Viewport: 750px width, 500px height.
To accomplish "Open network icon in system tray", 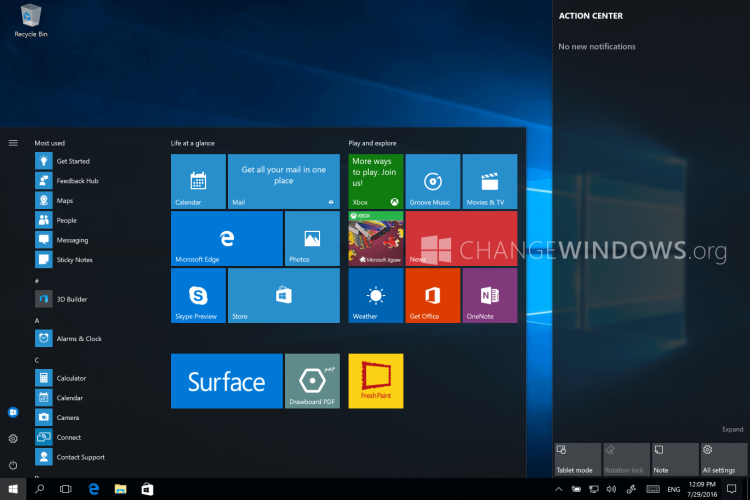I will point(594,489).
